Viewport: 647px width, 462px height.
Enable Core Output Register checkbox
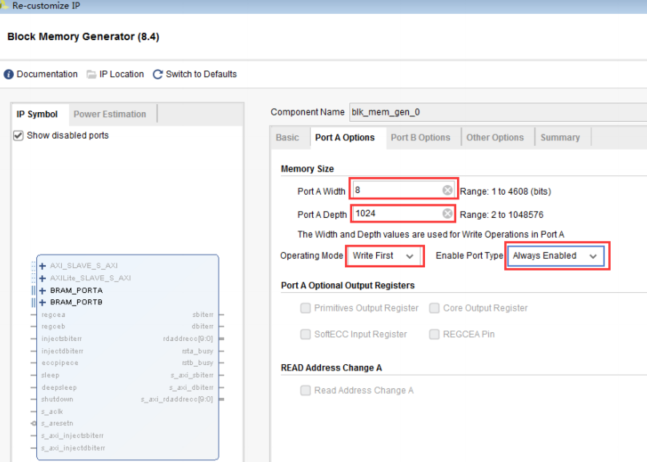(434, 308)
